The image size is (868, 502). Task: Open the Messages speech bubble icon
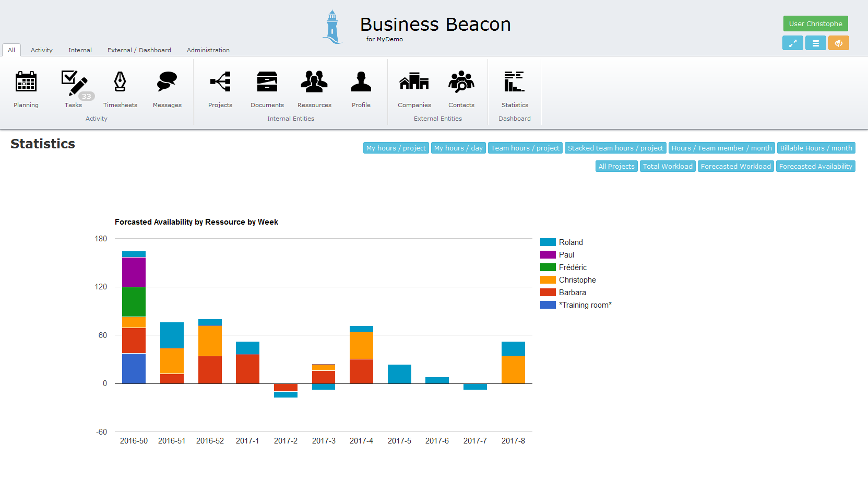tap(167, 83)
